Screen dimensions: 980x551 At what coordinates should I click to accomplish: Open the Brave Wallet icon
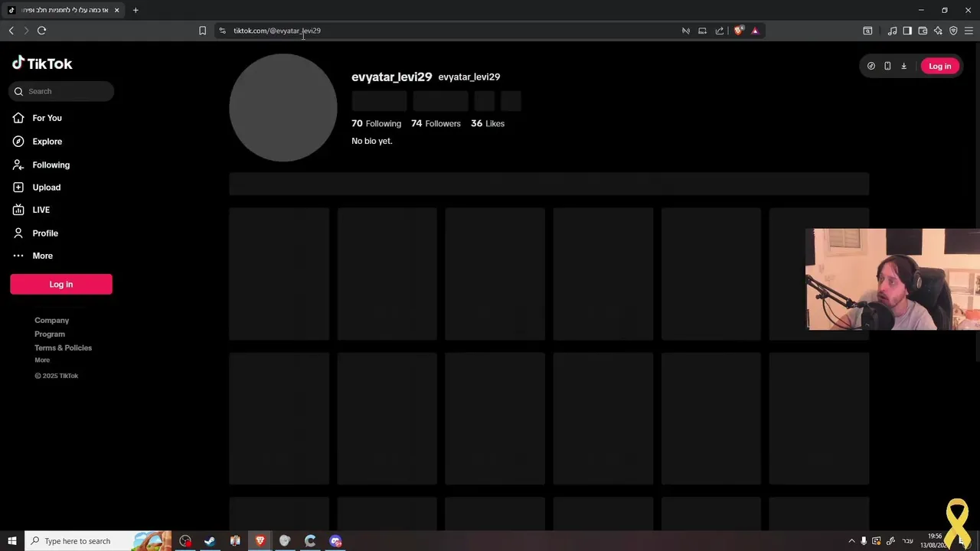(x=923, y=31)
